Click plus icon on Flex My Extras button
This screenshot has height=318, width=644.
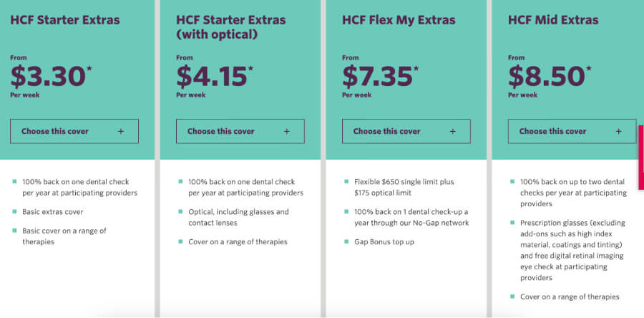[x=453, y=132]
